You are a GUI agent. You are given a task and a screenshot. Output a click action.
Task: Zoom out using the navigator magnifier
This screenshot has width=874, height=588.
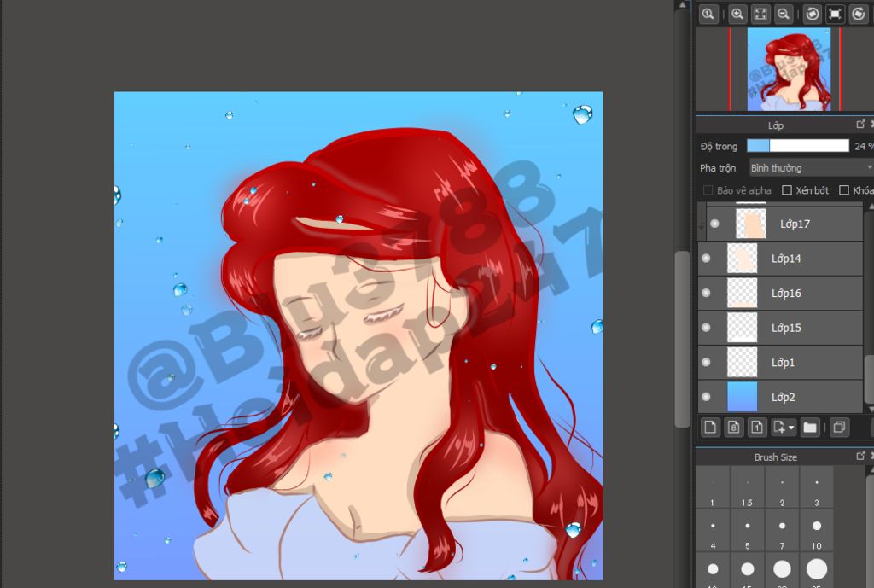(x=784, y=14)
